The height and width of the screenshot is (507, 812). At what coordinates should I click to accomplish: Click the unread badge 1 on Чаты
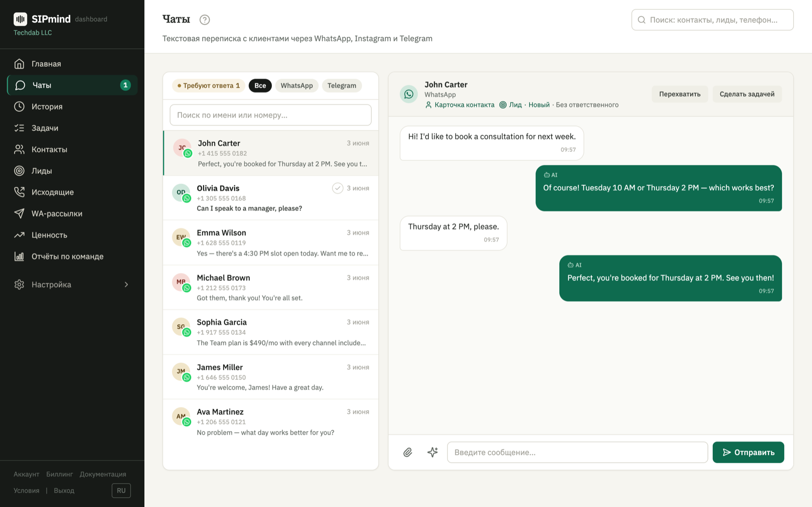pyautogui.click(x=125, y=85)
